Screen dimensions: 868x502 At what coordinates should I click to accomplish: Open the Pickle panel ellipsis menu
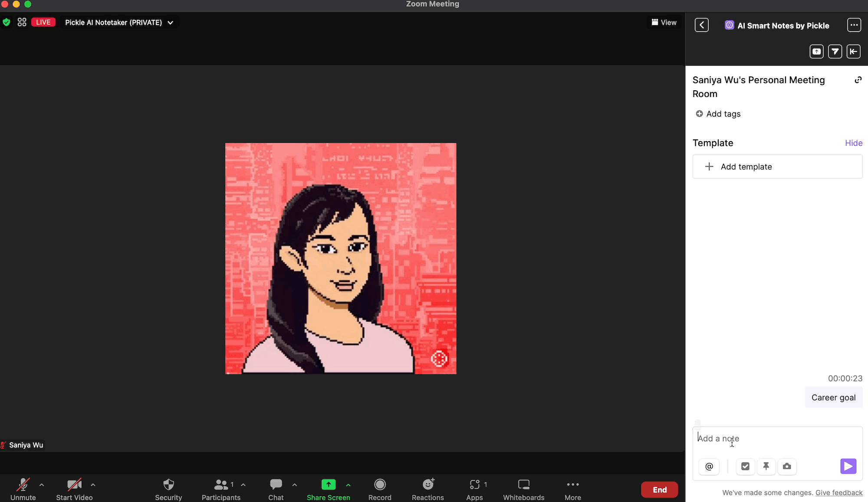click(854, 25)
